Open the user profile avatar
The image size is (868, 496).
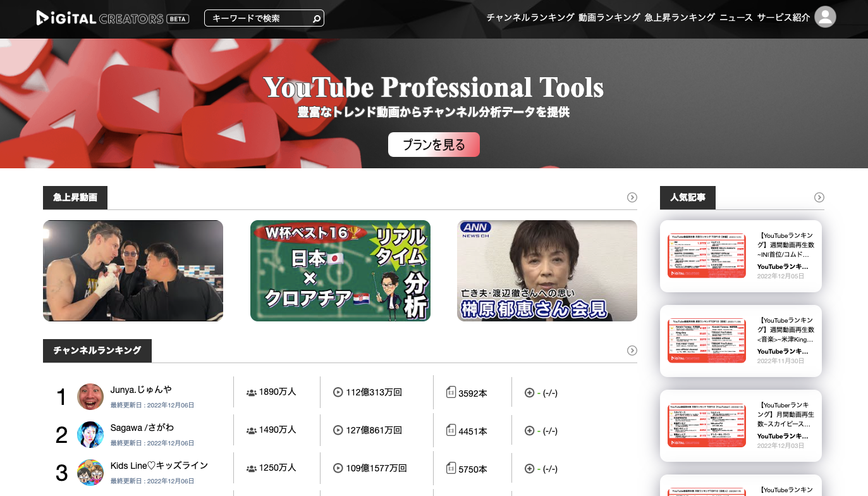point(825,17)
